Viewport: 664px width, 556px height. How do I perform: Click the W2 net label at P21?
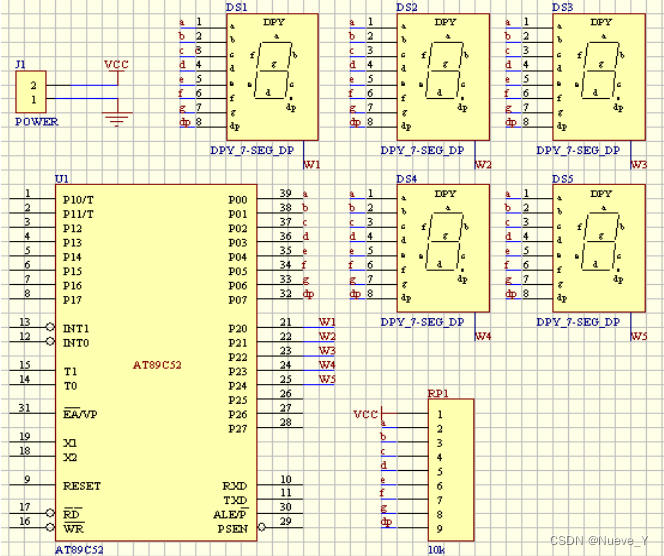(x=327, y=336)
